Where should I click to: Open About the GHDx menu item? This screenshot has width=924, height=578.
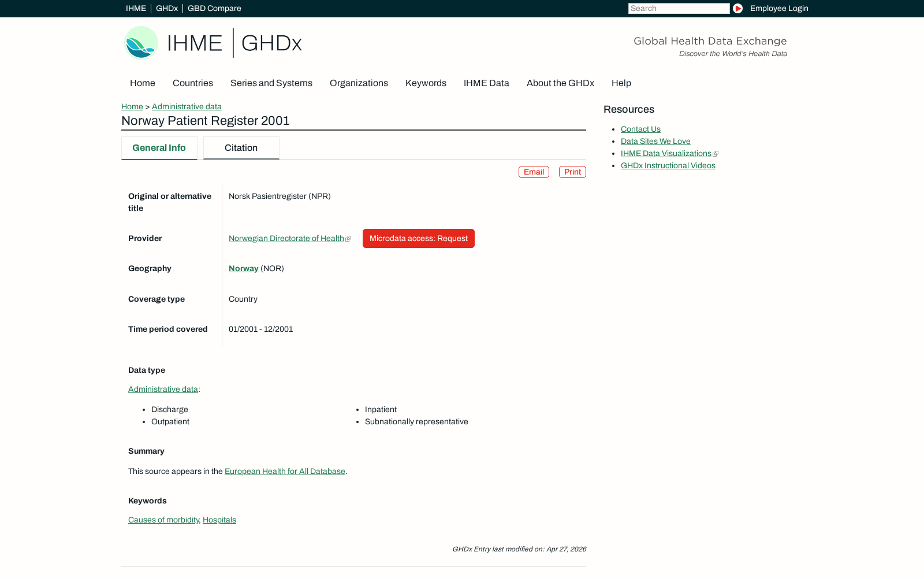pos(560,83)
